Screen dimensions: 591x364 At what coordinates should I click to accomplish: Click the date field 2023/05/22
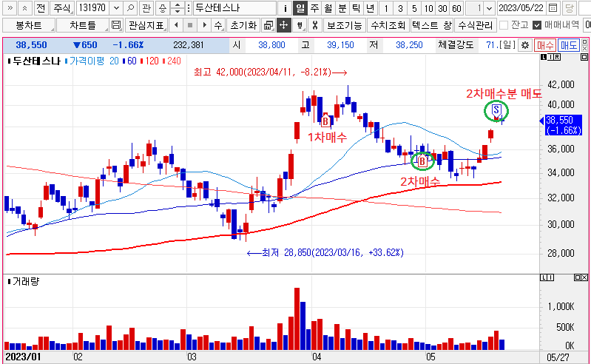pos(521,8)
